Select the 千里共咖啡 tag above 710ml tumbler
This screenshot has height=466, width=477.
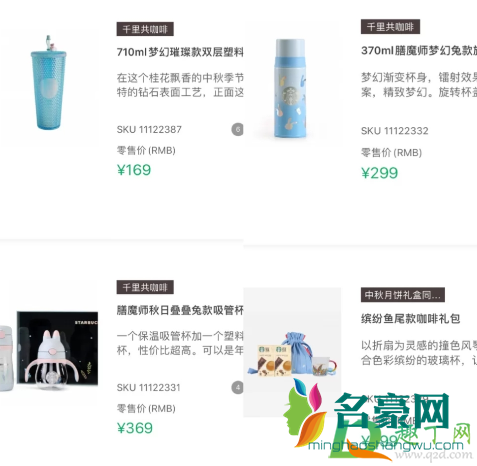point(145,29)
